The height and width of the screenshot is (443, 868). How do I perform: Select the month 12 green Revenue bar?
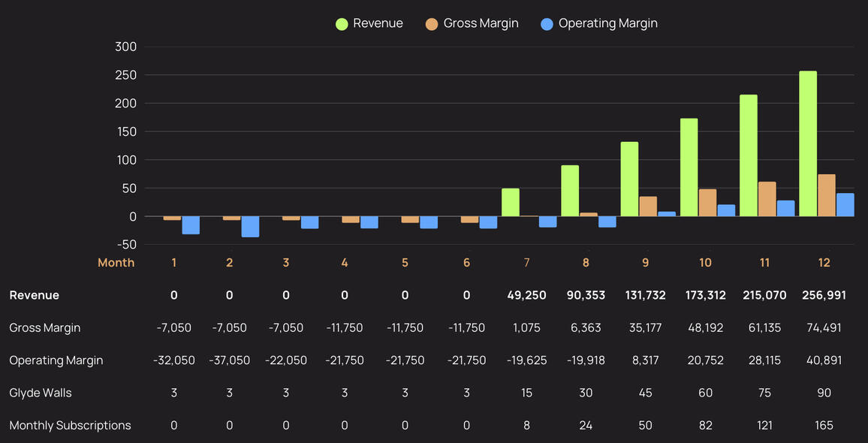point(808,143)
